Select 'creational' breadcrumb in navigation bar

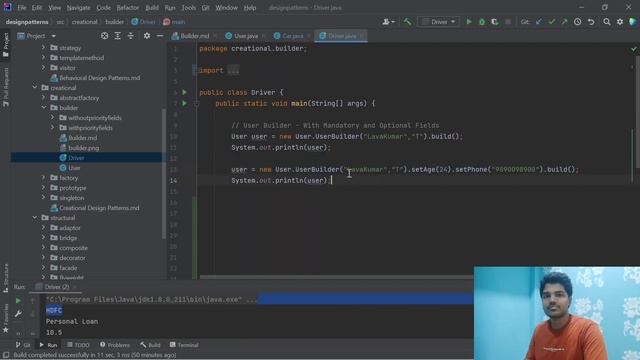point(84,22)
